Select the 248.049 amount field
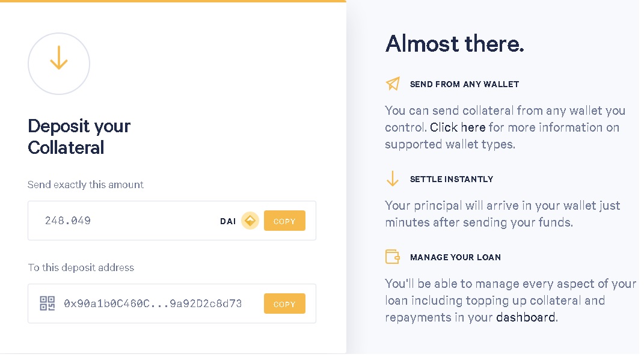The width and height of the screenshot is (644, 357). (x=172, y=221)
